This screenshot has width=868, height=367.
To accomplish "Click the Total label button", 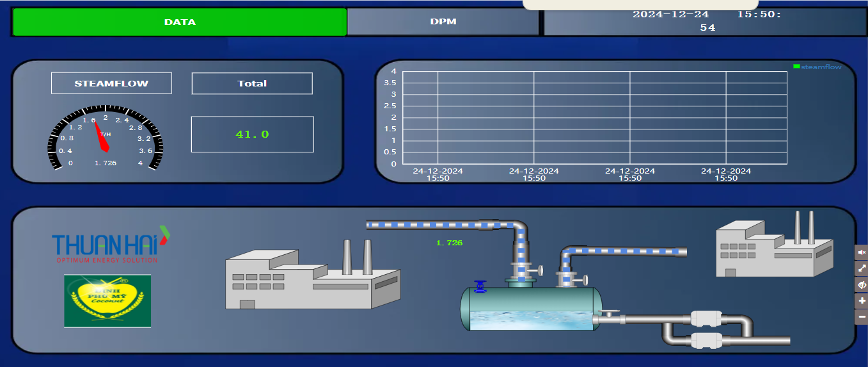I will point(252,83).
